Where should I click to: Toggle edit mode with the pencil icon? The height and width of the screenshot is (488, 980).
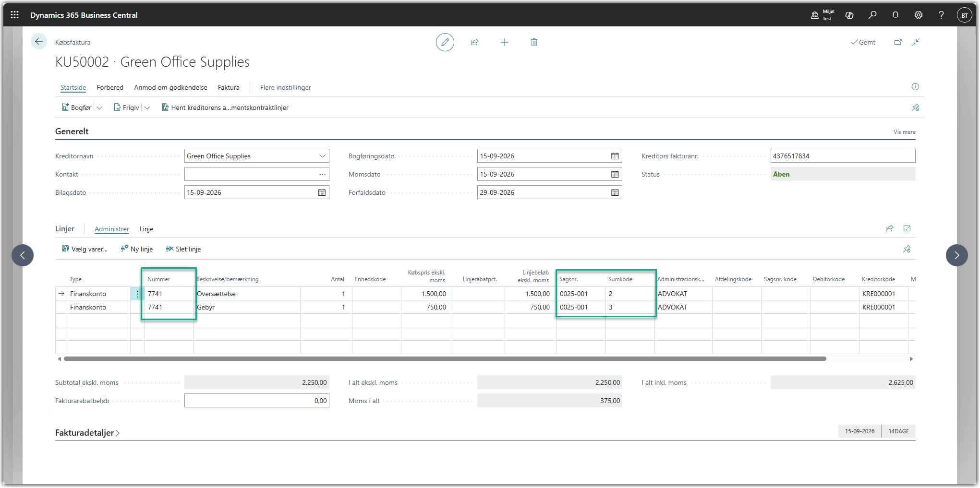point(445,42)
